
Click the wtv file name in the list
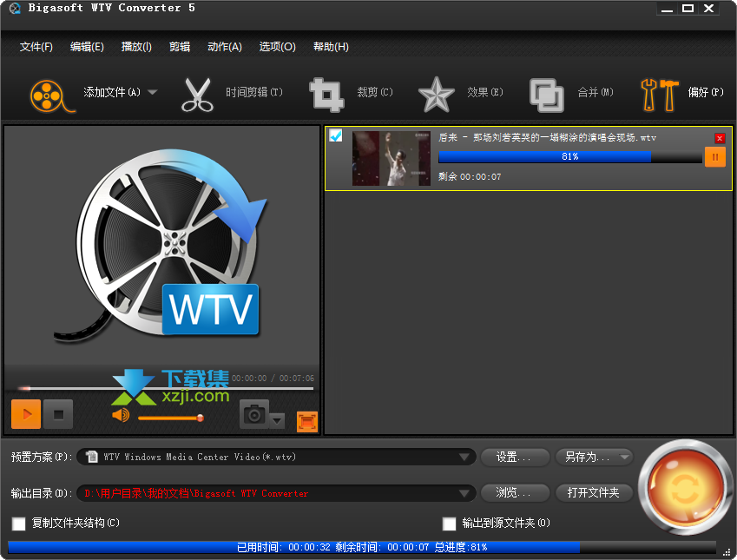[x=547, y=138]
